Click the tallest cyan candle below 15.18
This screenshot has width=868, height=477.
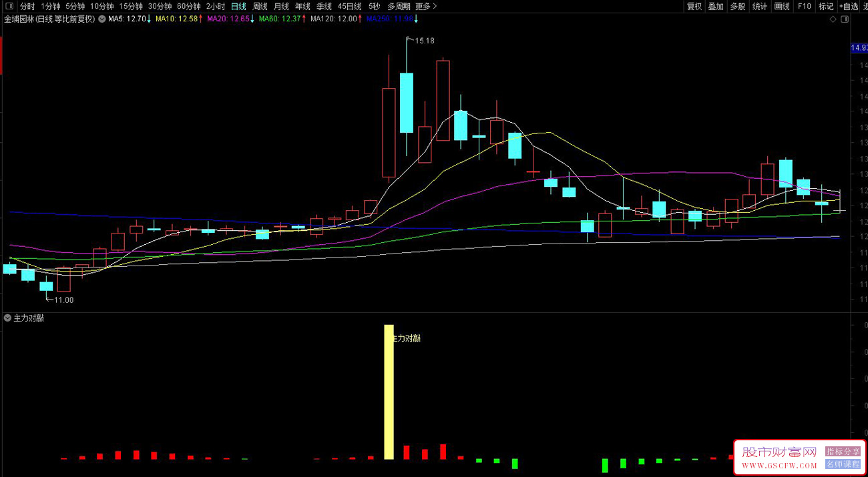407,103
